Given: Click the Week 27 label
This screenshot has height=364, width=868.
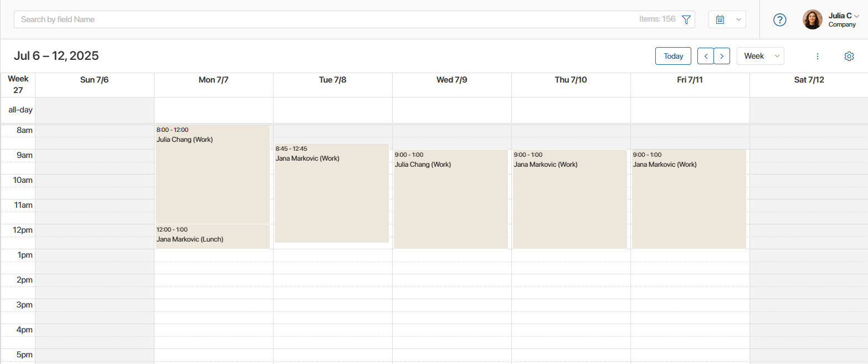Looking at the screenshot, I should click(x=18, y=84).
